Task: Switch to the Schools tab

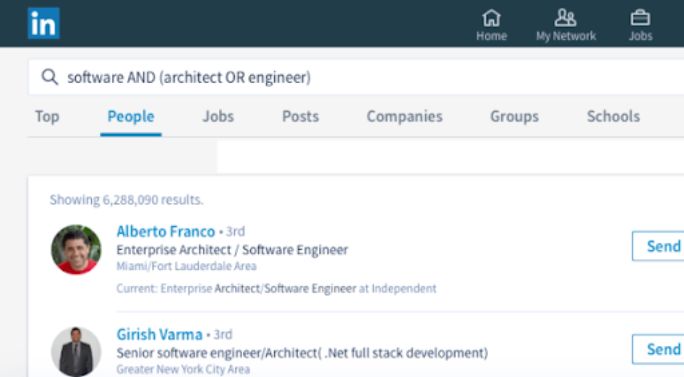Action: (613, 117)
